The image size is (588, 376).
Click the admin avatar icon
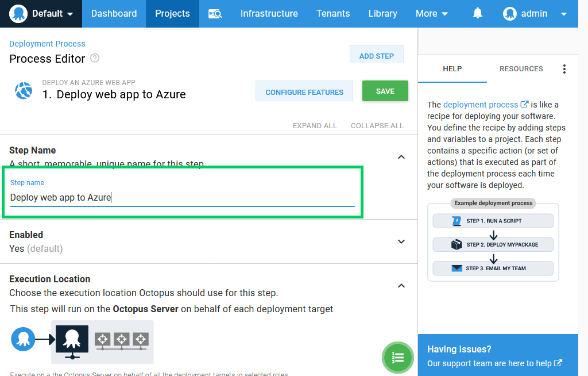(510, 14)
